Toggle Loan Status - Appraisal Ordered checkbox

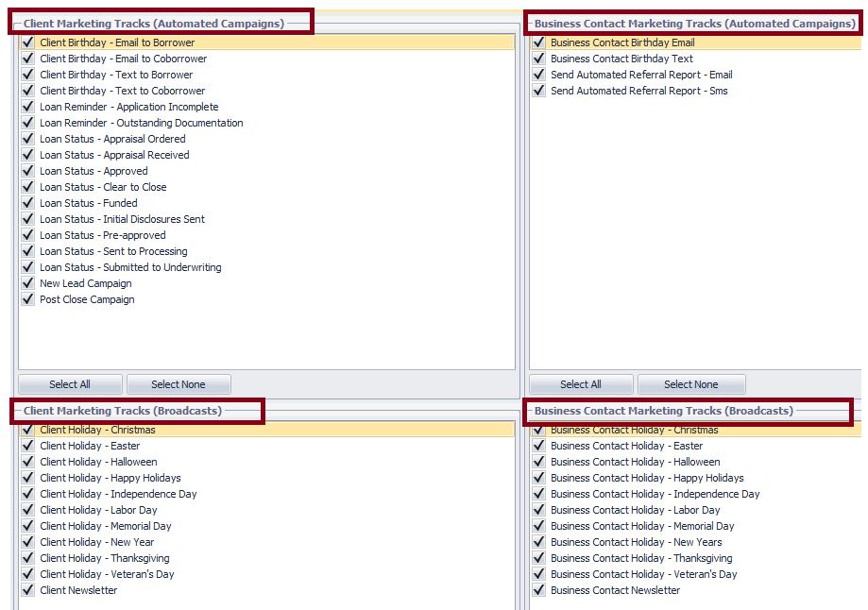tap(27, 139)
